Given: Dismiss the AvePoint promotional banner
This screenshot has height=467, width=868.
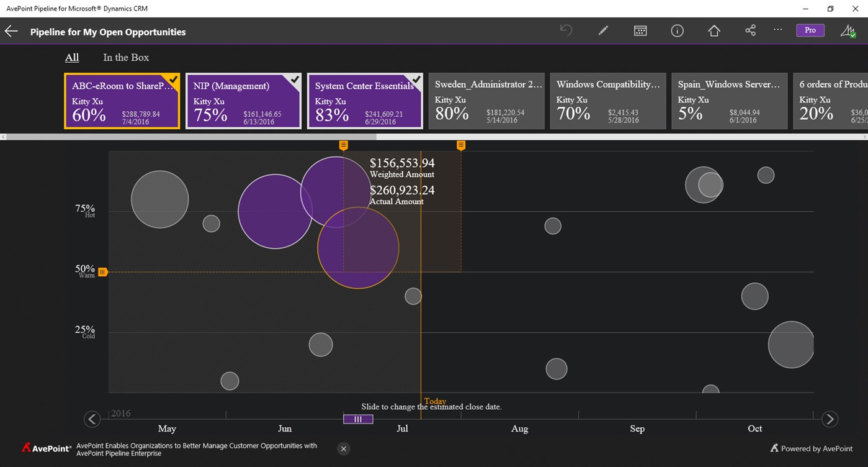Looking at the screenshot, I should pos(343,448).
